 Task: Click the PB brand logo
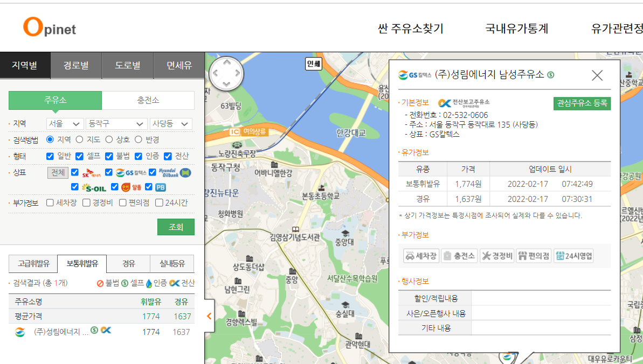point(160,187)
